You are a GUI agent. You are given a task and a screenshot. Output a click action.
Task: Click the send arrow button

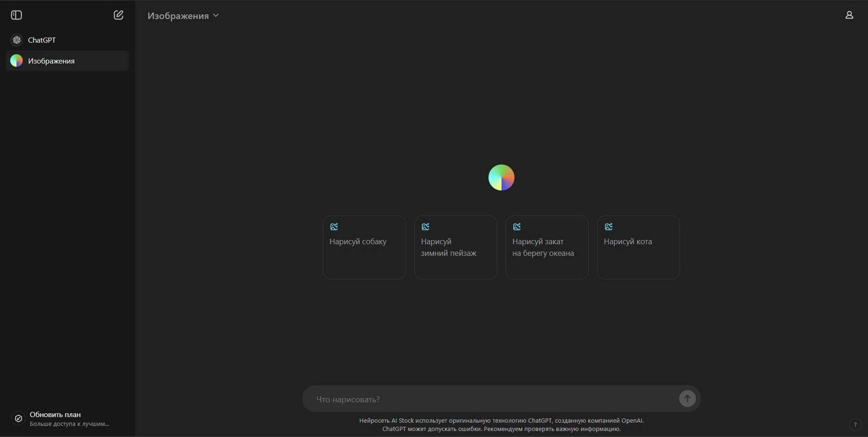687,399
